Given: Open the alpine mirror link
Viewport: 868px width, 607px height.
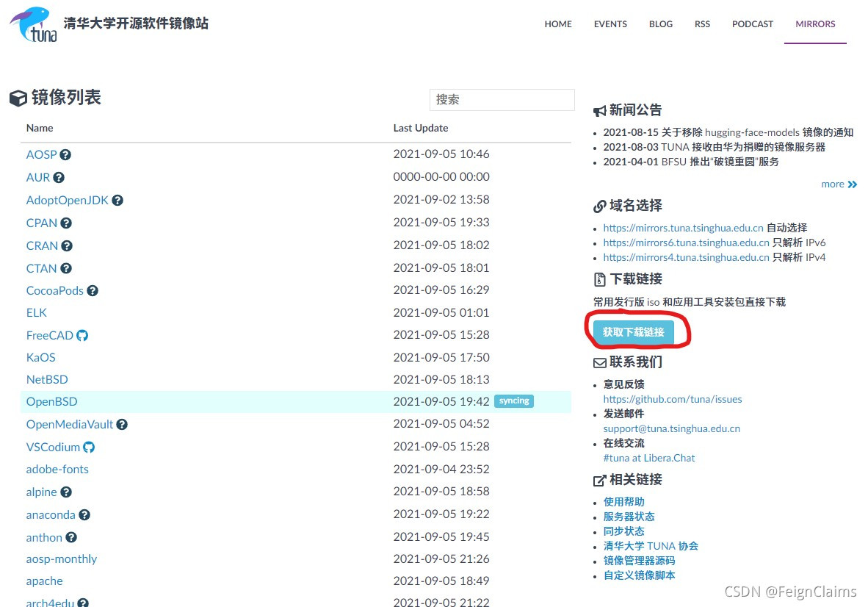Looking at the screenshot, I should [x=42, y=492].
